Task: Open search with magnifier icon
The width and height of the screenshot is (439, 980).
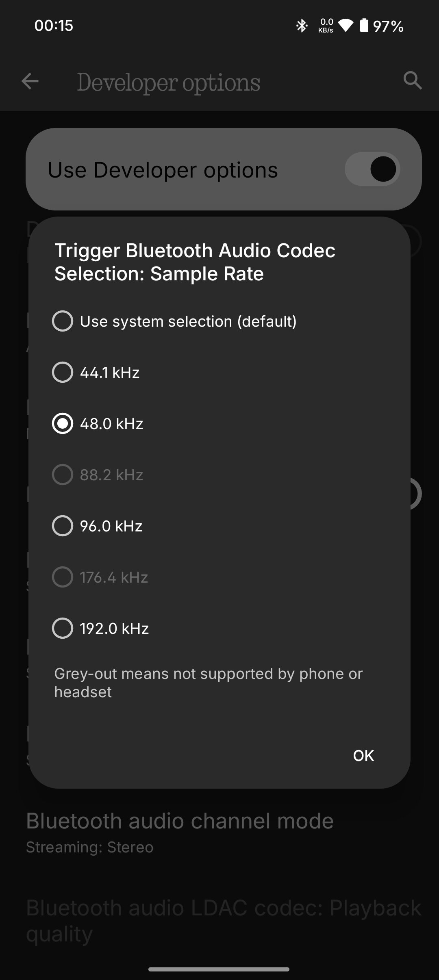Action: (413, 80)
